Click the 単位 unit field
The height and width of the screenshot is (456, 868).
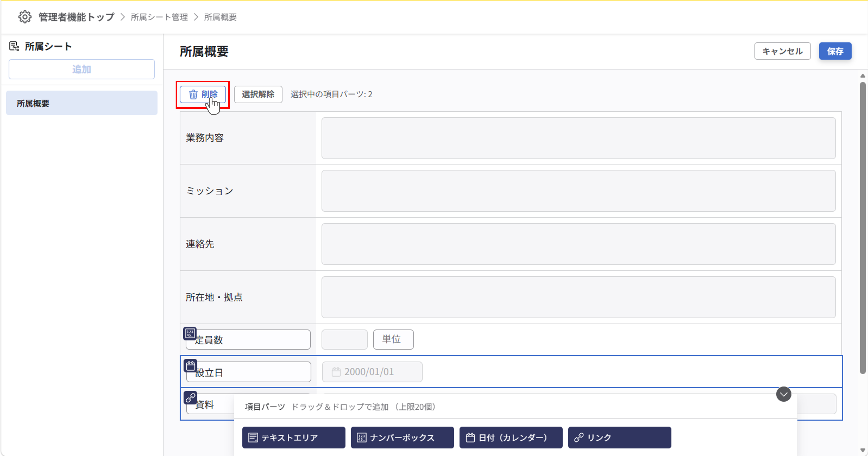point(393,339)
